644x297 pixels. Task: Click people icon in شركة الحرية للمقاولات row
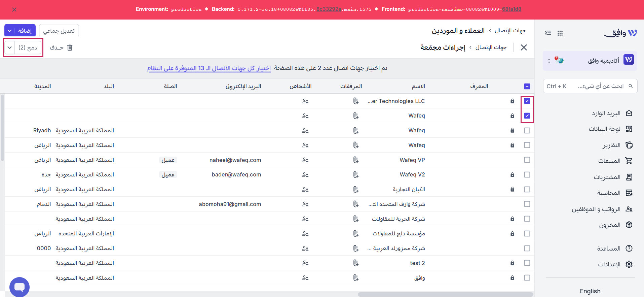pos(305,219)
